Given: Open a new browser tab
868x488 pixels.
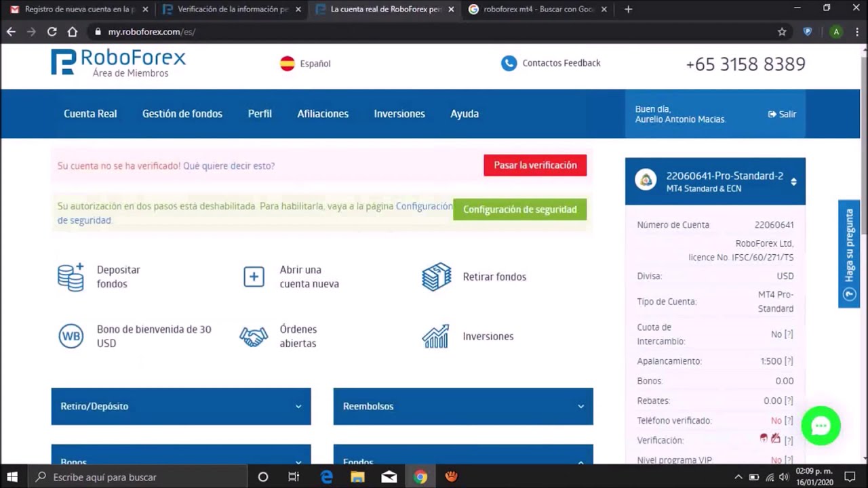Looking at the screenshot, I should pos(628,9).
